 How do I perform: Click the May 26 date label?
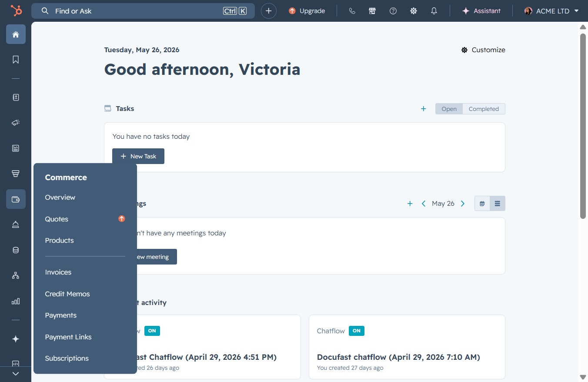point(443,204)
